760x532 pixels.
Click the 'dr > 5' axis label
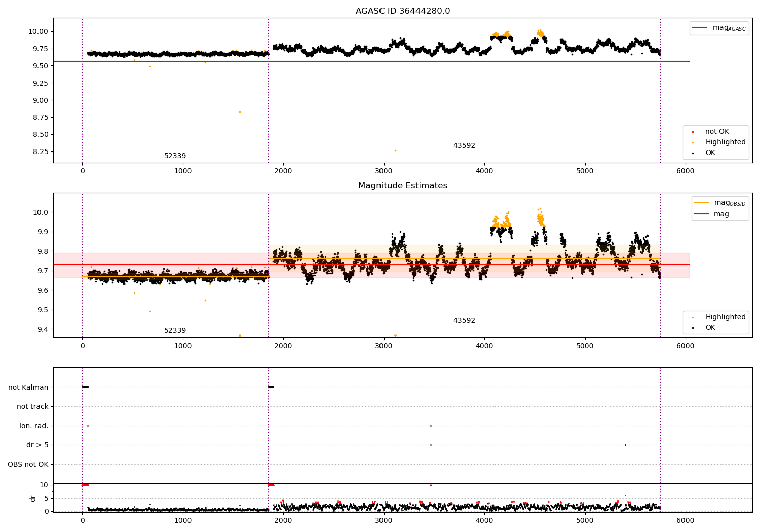(x=37, y=445)
